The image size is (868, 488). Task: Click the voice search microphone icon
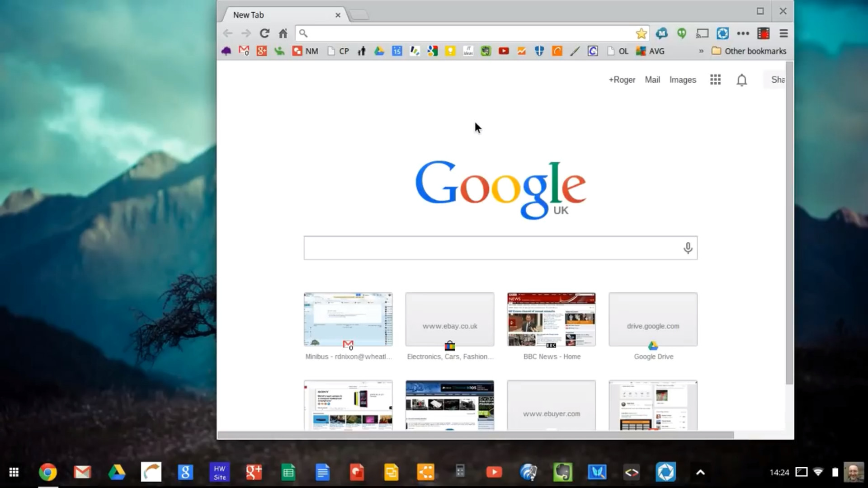click(687, 248)
